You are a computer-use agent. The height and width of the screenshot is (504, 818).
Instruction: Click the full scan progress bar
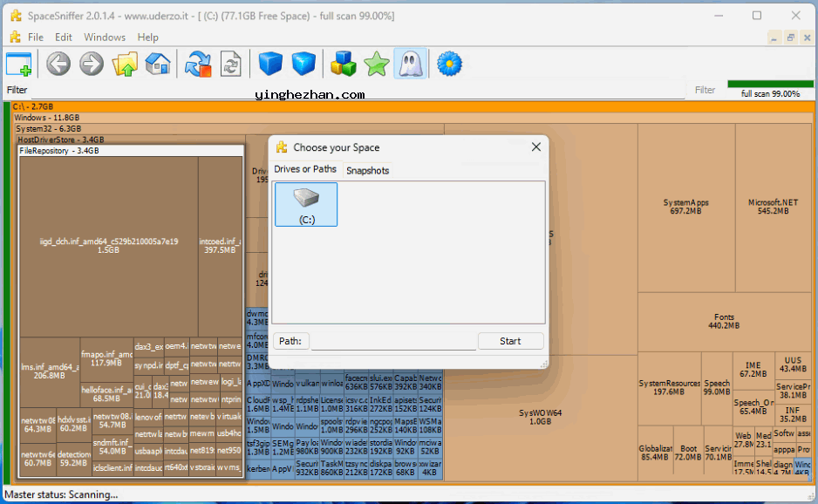tap(771, 84)
